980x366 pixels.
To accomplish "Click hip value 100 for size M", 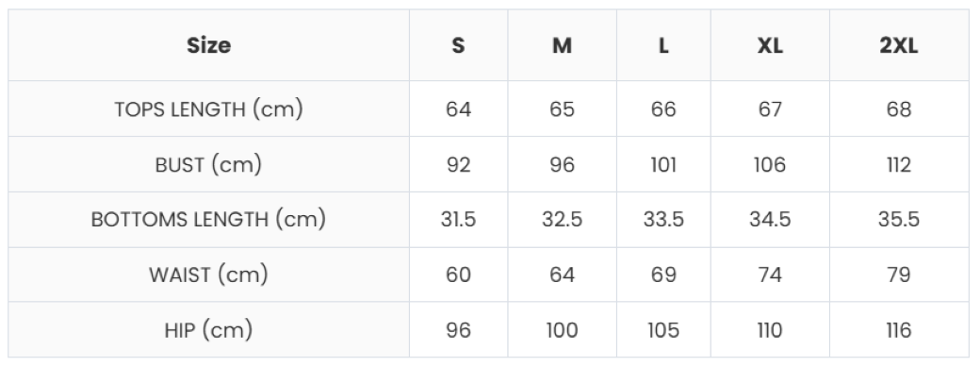I will coord(563,330).
